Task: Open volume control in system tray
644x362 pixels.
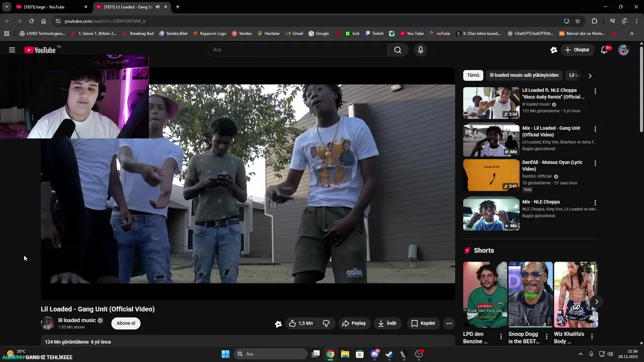Action: click(610, 354)
